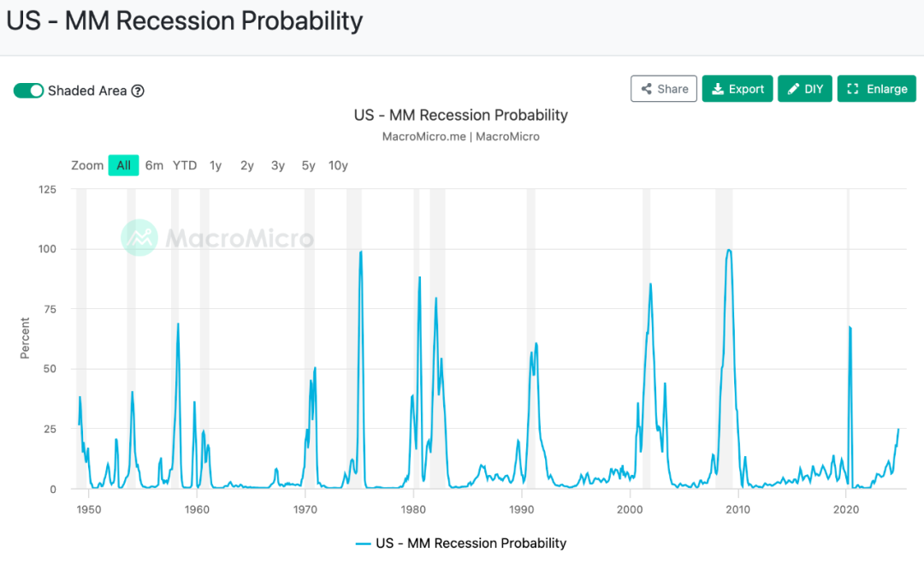
Task: Click the Share button
Action: [664, 89]
